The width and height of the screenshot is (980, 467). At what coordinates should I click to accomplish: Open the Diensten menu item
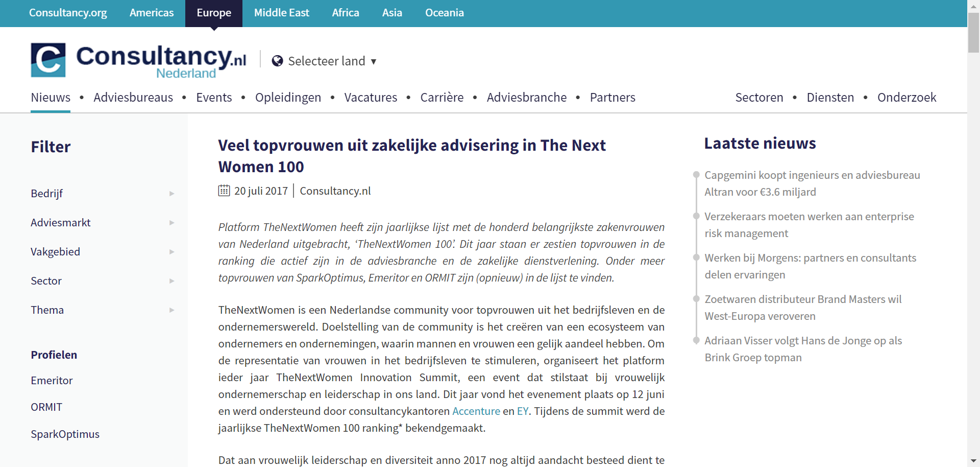[x=830, y=98]
